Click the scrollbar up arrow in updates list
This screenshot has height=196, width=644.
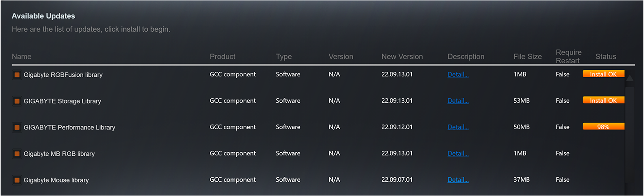click(630, 78)
